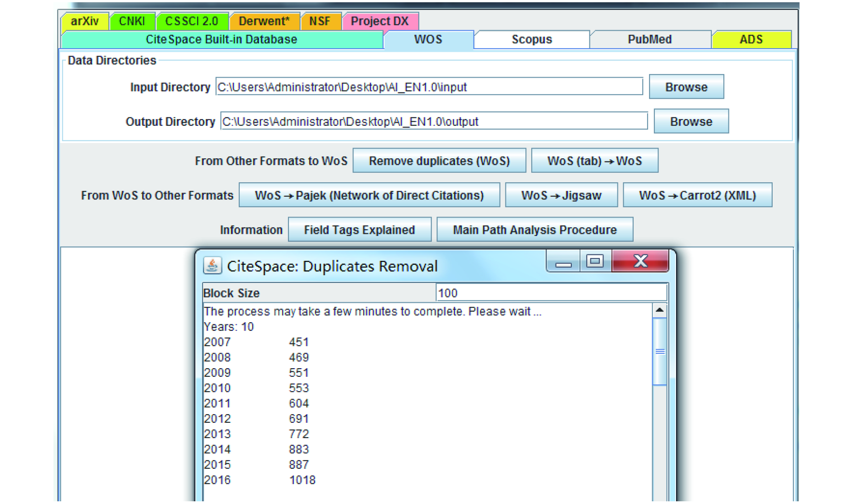Select the CSSCI 2.0 tab

192,21
